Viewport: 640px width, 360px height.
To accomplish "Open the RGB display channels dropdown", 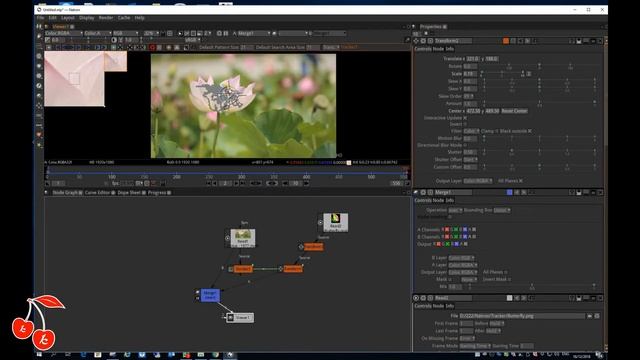I will click(x=126, y=33).
